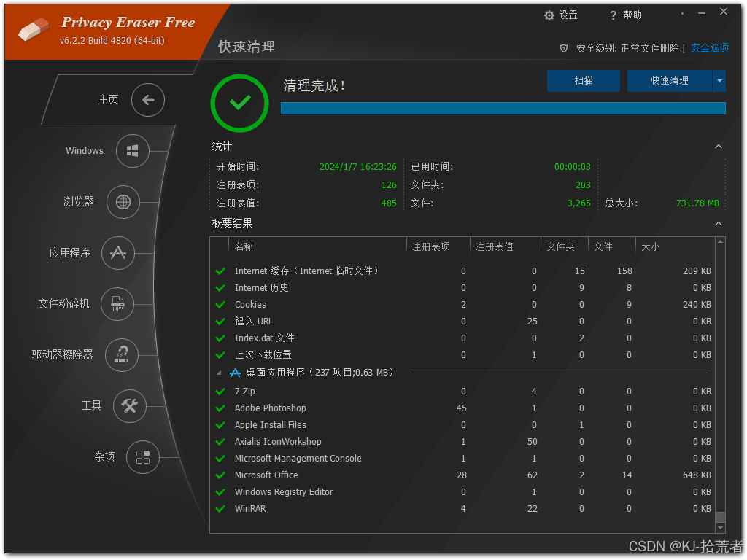Click the scrollbar up arrow
747x560 pixels.
(720, 242)
